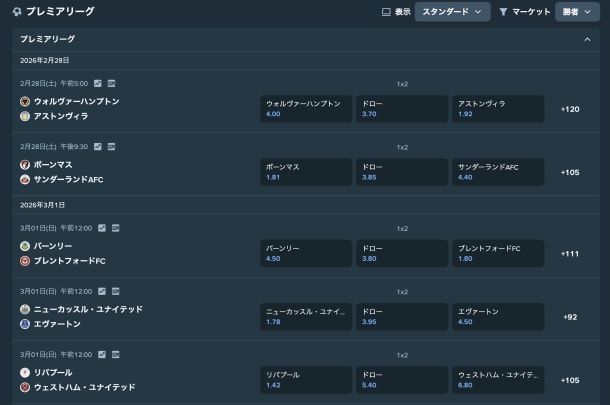Open アストンヴィラ team name in match list
The height and width of the screenshot is (405, 610).
click(61, 116)
